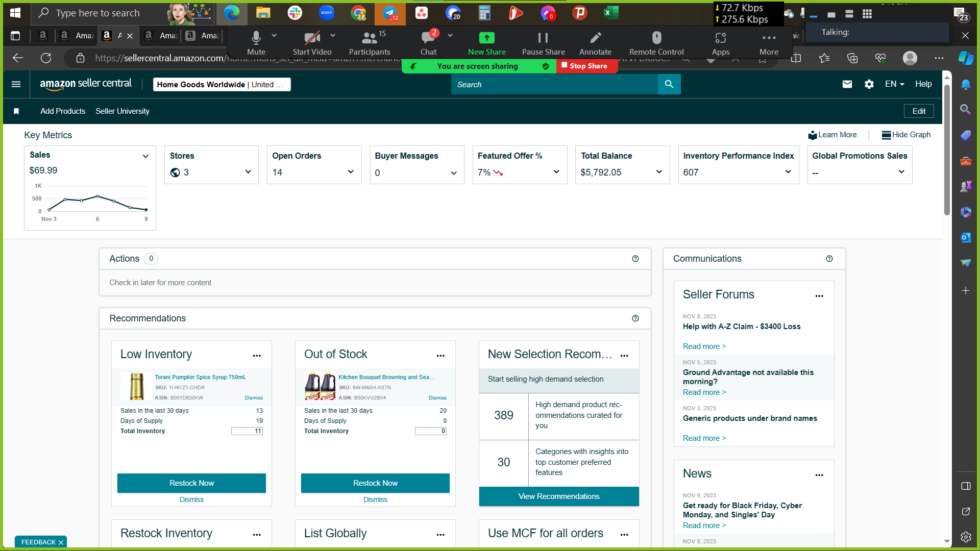Expand the Buyer Messages dropdown
This screenshot has width=980, height=551.
(454, 173)
